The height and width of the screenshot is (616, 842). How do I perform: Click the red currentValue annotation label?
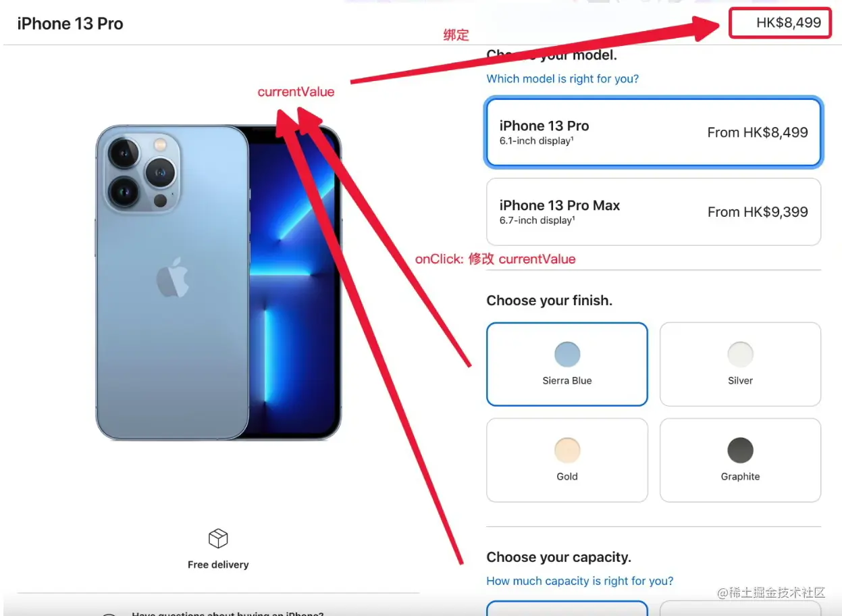[296, 92]
